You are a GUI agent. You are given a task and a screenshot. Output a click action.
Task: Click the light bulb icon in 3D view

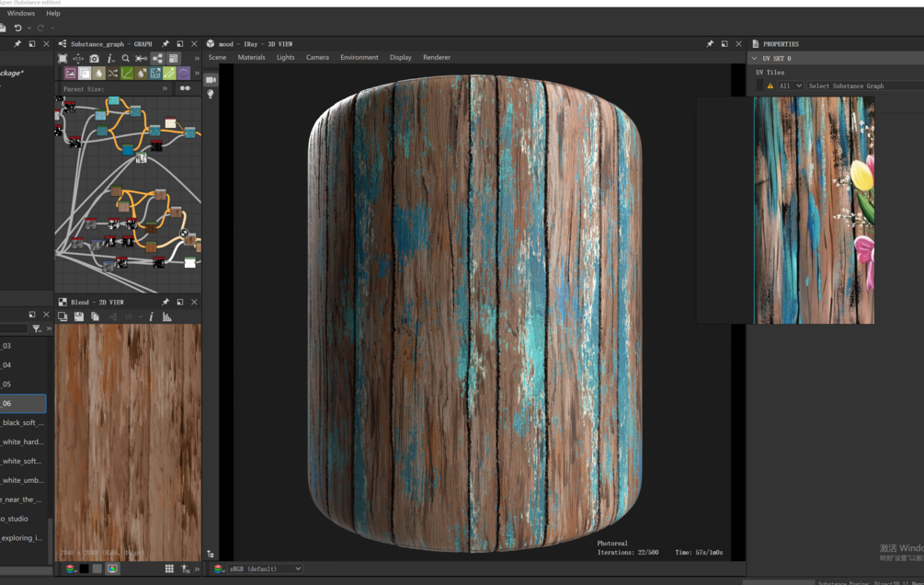coord(211,95)
